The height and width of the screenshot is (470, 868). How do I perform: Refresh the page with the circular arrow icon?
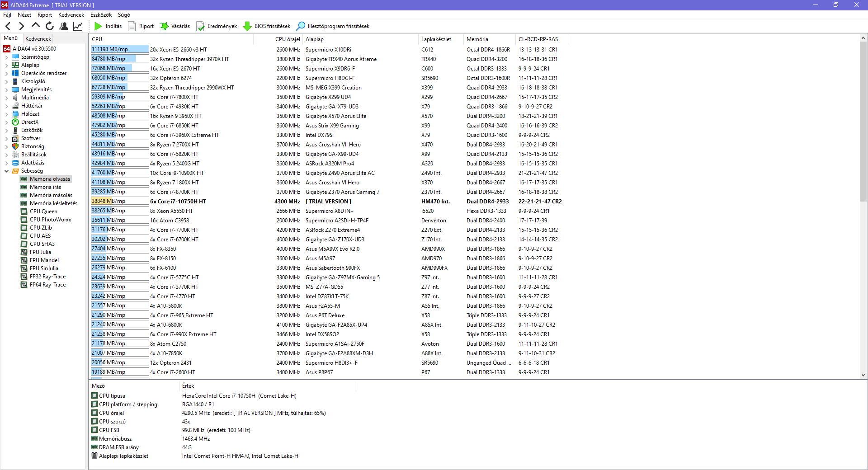(x=50, y=26)
